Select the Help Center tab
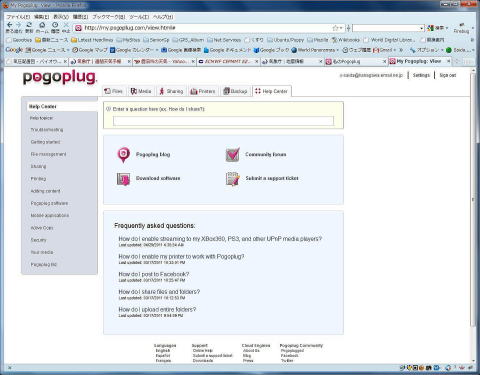 (272, 91)
